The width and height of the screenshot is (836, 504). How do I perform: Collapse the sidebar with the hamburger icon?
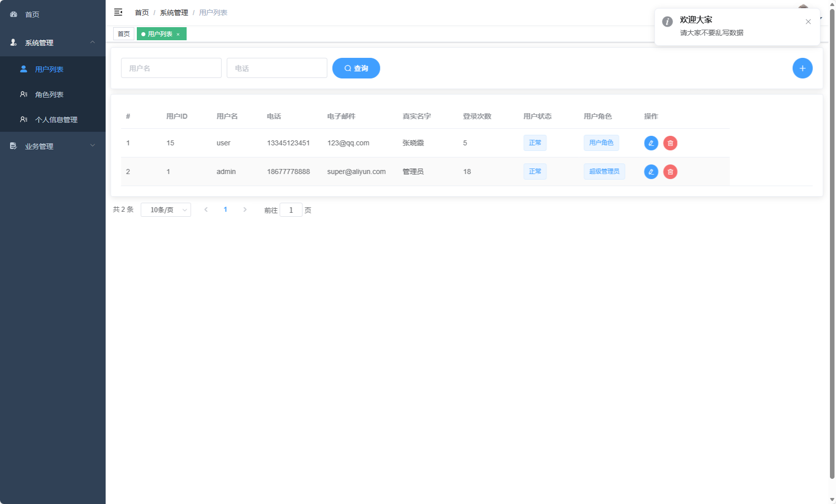[118, 12]
